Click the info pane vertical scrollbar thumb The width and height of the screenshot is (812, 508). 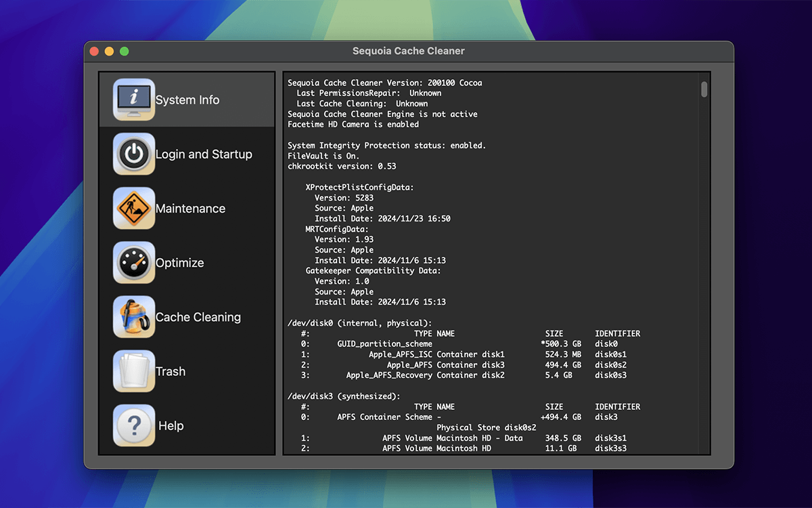(704, 89)
